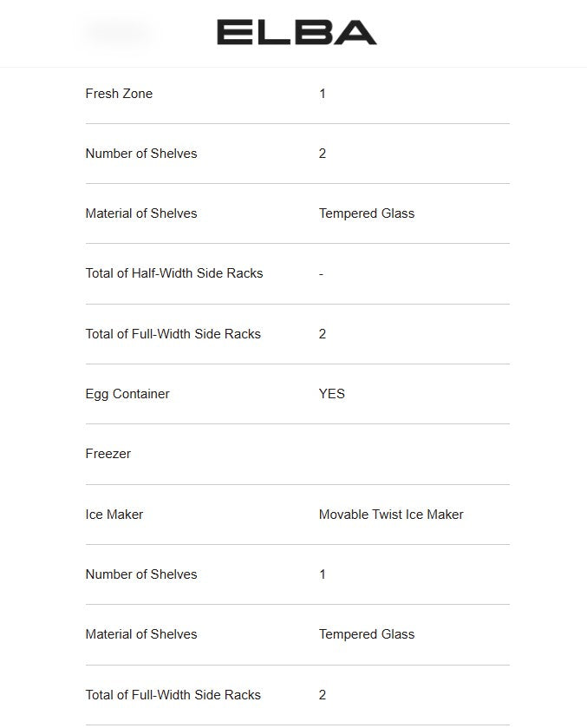Screen dimensions: 587x728
Task: Click the Egg Container label
Action: point(127,394)
